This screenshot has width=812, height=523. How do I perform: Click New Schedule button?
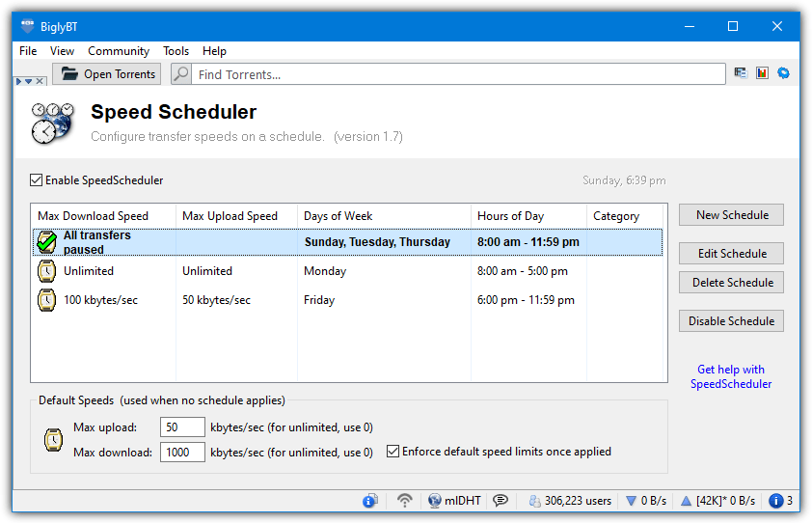731,215
